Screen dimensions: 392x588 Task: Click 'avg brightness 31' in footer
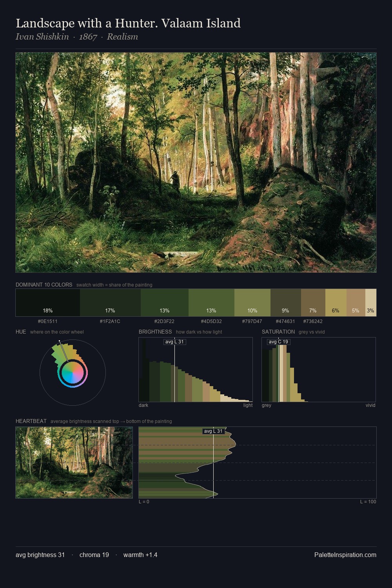click(40, 555)
